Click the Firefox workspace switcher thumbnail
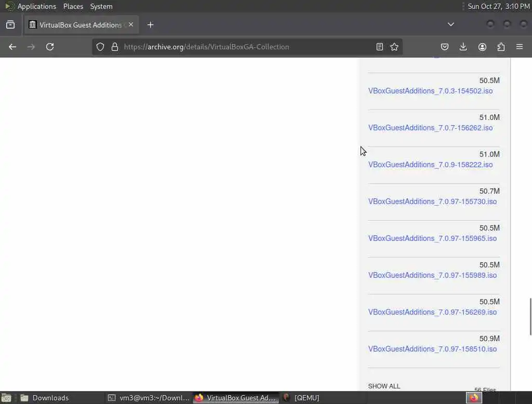 tap(474, 398)
